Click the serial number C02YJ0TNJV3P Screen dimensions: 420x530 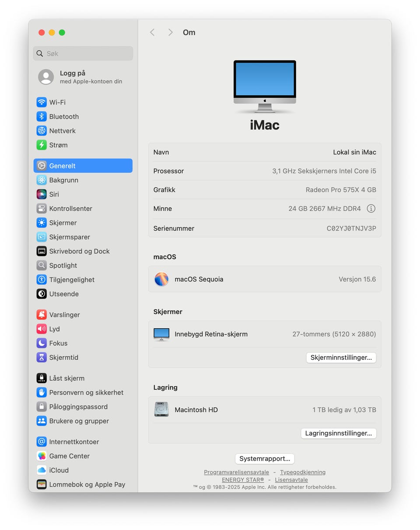pos(351,228)
